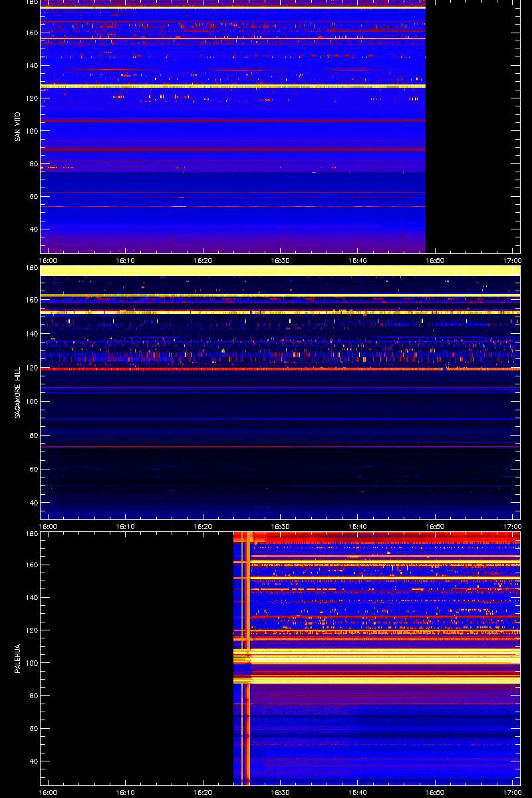Select 16:00 time label below Sagamore Hill plot
This screenshot has width=532, height=798.
click(49, 527)
